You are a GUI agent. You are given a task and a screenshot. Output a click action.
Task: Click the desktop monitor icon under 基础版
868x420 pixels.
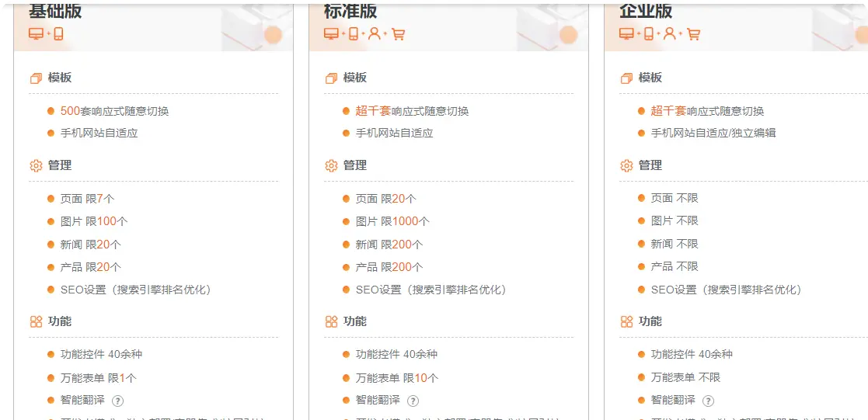(x=36, y=34)
